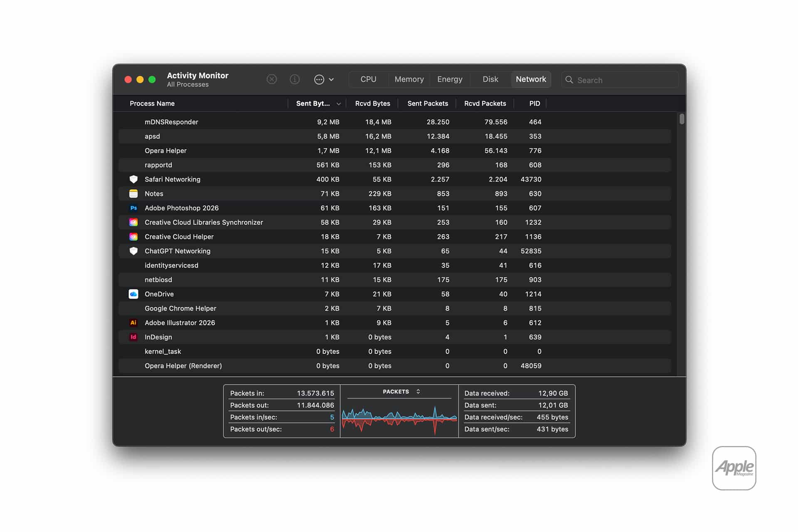This screenshot has height=532, width=798.
Task: Click Sent Bytes value 9,2 MB
Action: [328, 122]
